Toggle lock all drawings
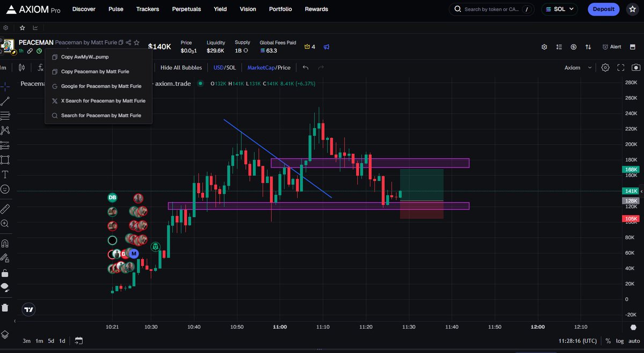The image size is (644, 353). 5,273
